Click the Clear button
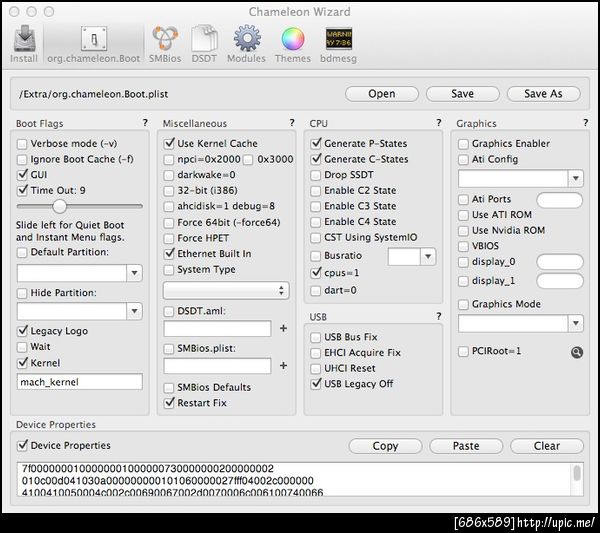The width and height of the screenshot is (600, 533). coord(547,446)
